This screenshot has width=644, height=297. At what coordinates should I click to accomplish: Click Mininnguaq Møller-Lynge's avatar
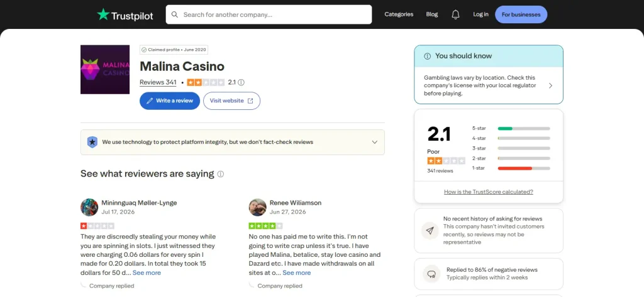coord(89,207)
